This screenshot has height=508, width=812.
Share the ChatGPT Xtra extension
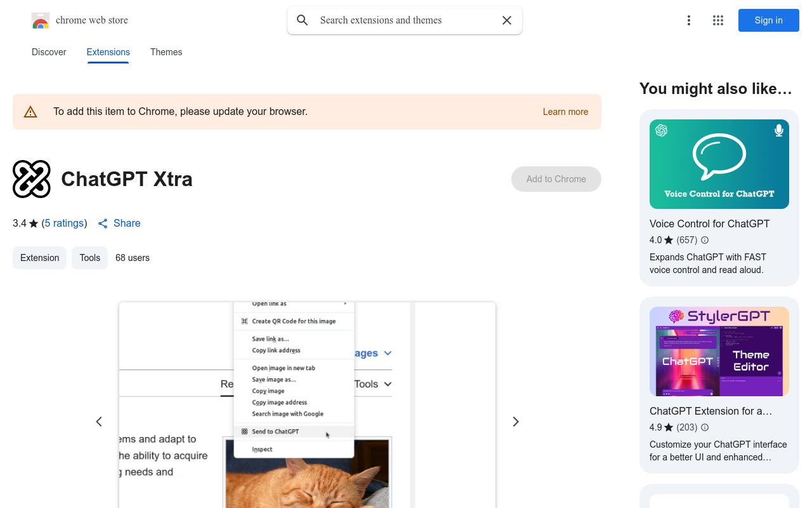coord(119,224)
